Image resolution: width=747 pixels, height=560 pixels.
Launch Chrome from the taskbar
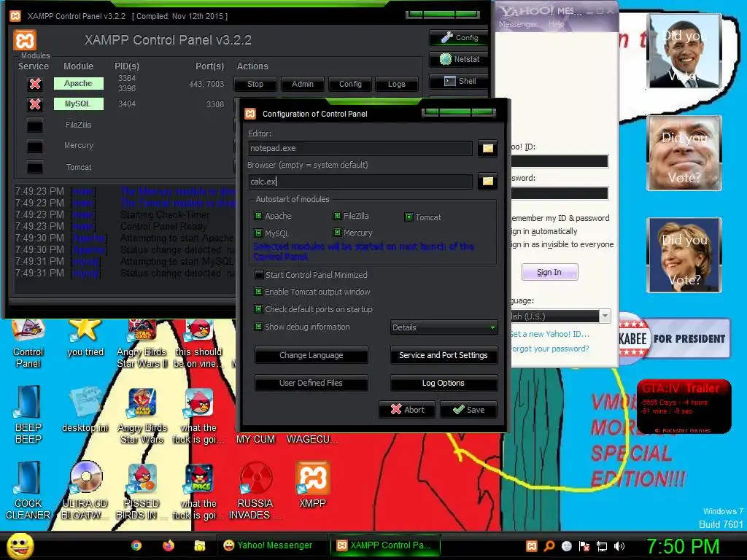[x=136, y=545]
